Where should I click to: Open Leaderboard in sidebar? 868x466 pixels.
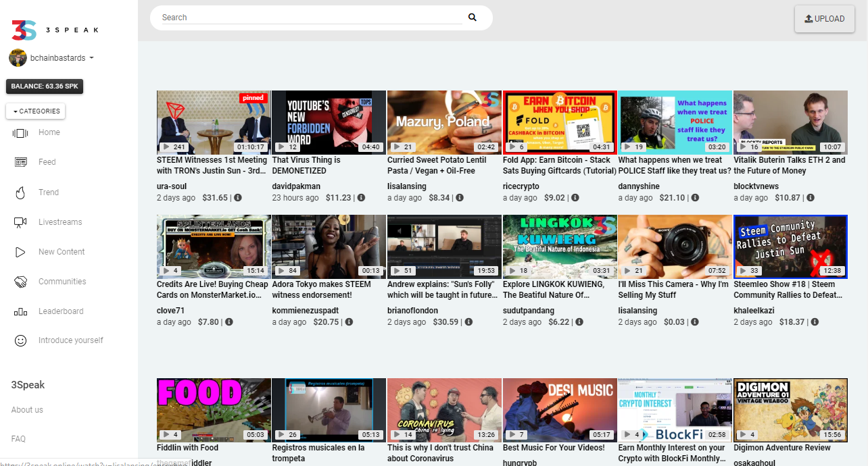(x=61, y=311)
